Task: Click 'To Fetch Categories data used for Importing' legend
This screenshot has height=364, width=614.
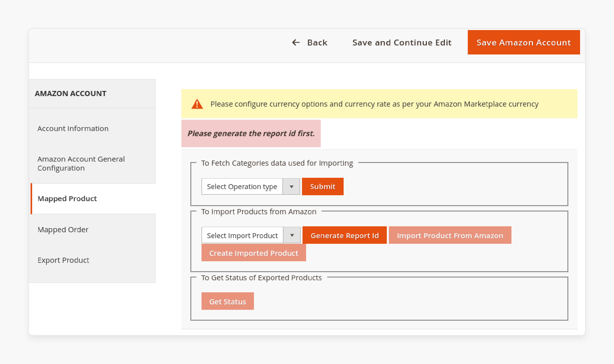Action: [277, 163]
